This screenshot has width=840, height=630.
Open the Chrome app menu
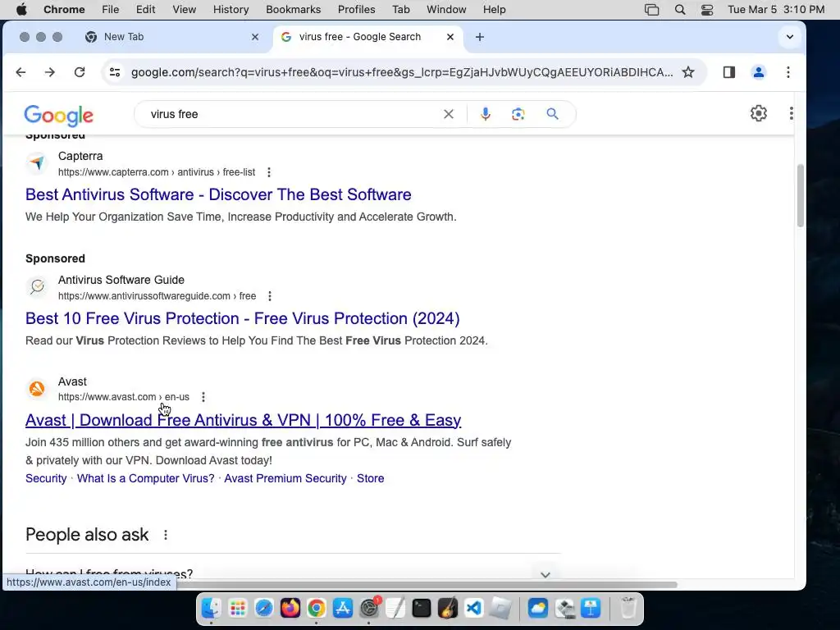pos(64,10)
